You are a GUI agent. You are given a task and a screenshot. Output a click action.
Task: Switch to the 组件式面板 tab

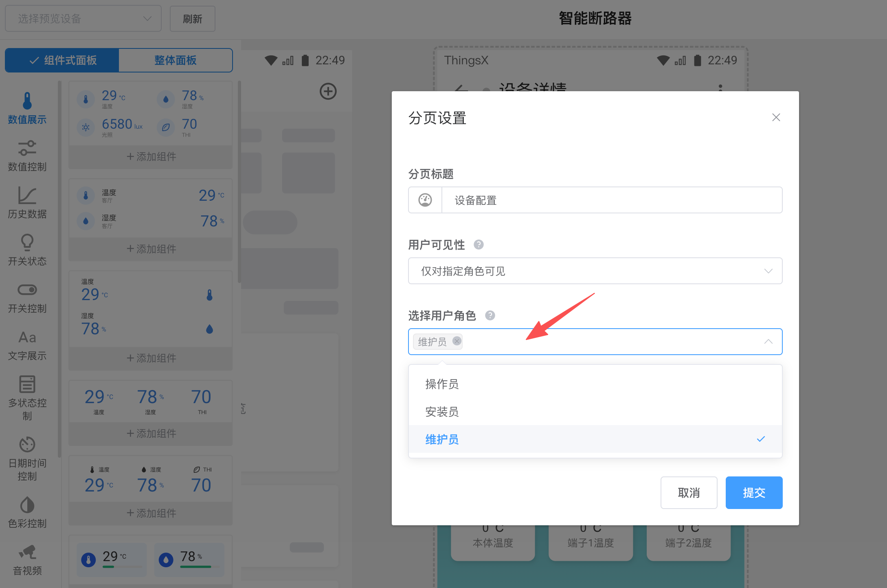click(62, 60)
